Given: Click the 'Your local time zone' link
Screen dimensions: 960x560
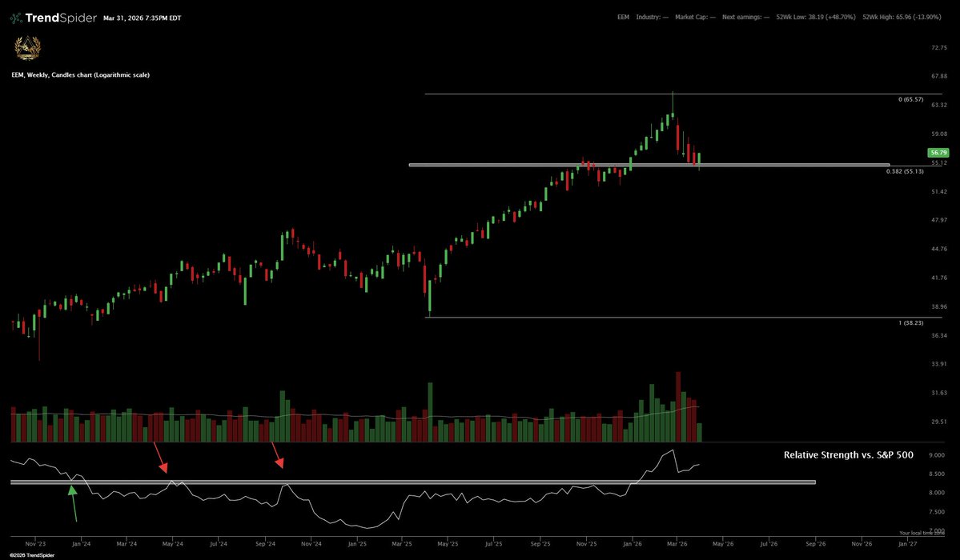Looking at the screenshot, I should (x=922, y=533).
